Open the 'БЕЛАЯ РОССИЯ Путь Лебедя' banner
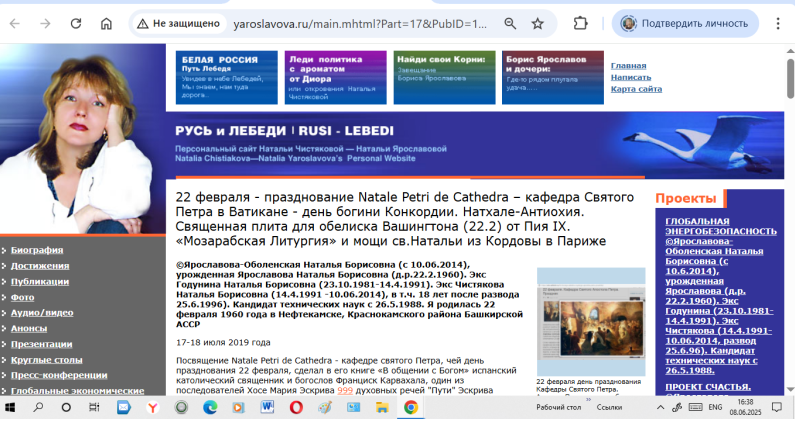The width and height of the screenshot is (795, 422). [x=227, y=78]
